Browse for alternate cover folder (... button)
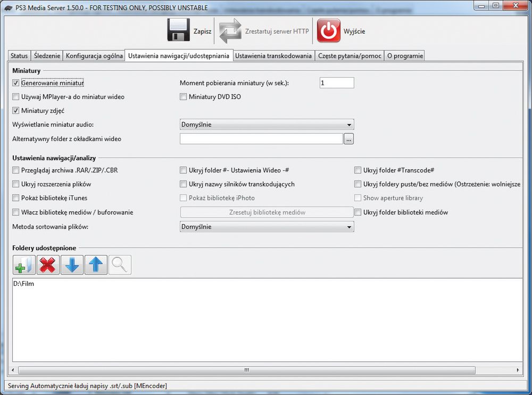This screenshot has height=395, width=532. coord(348,138)
